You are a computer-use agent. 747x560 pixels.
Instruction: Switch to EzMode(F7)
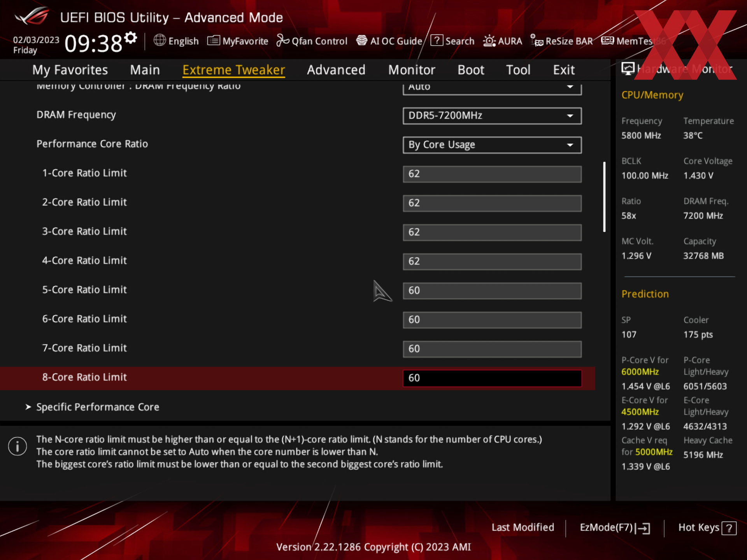[x=615, y=528]
